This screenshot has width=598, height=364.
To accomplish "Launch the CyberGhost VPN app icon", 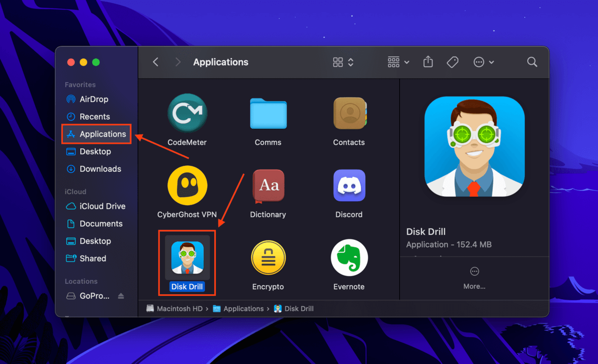I will point(187,185).
